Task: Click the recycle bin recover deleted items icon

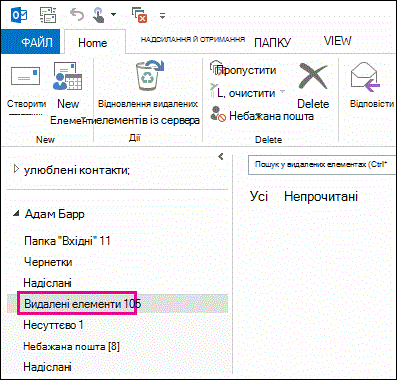Action: [149, 75]
